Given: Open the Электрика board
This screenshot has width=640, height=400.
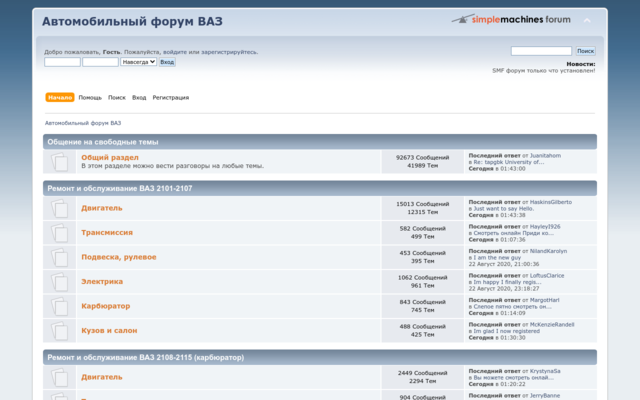Looking at the screenshot, I should click(102, 282).
